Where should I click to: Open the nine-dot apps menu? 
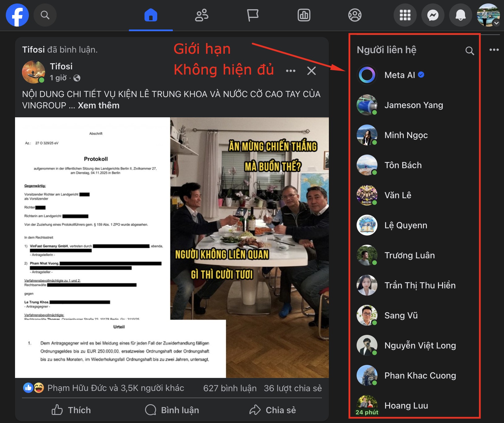[405, 15]
